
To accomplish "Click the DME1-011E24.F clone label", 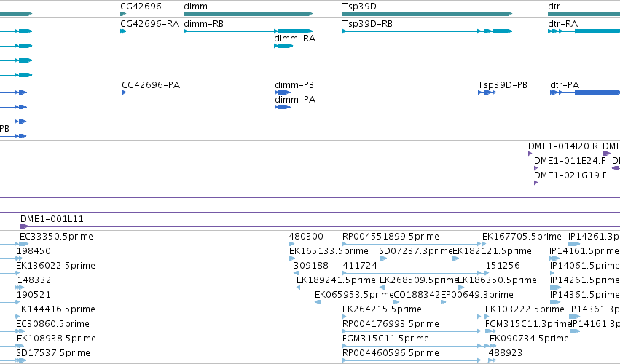I will click(x=570, y=161).
